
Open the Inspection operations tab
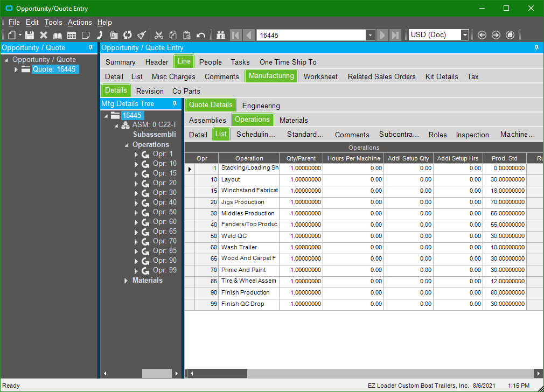pos(472,135)
